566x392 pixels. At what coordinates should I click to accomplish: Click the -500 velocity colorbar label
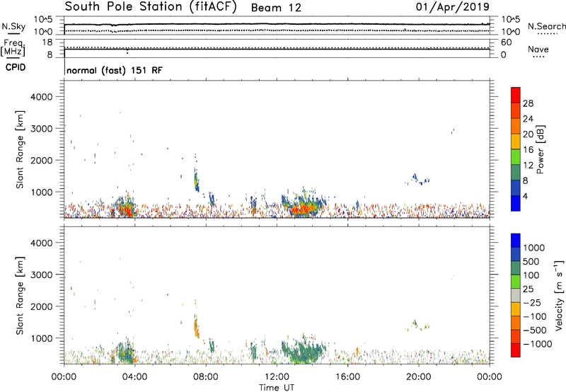click(535, 330)
